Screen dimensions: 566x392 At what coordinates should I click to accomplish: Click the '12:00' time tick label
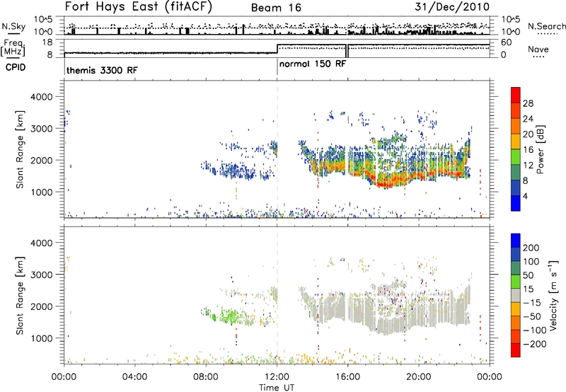tap(277, 377)
